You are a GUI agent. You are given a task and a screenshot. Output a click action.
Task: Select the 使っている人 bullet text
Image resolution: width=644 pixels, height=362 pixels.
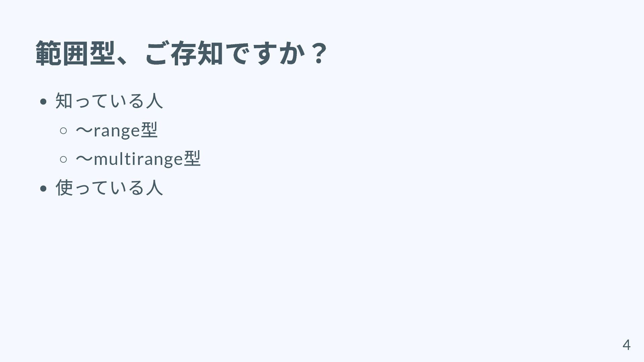coord(109,187)
